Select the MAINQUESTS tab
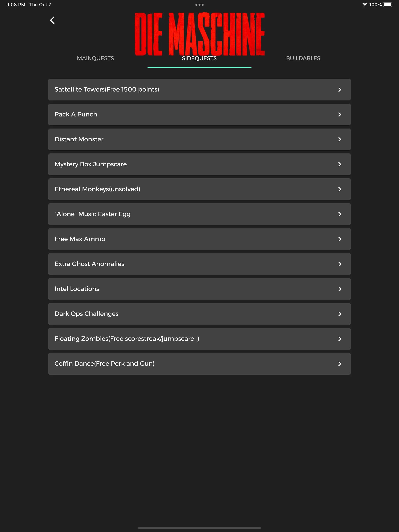Screen dimensions: 399x532 (x=95, y=58)
